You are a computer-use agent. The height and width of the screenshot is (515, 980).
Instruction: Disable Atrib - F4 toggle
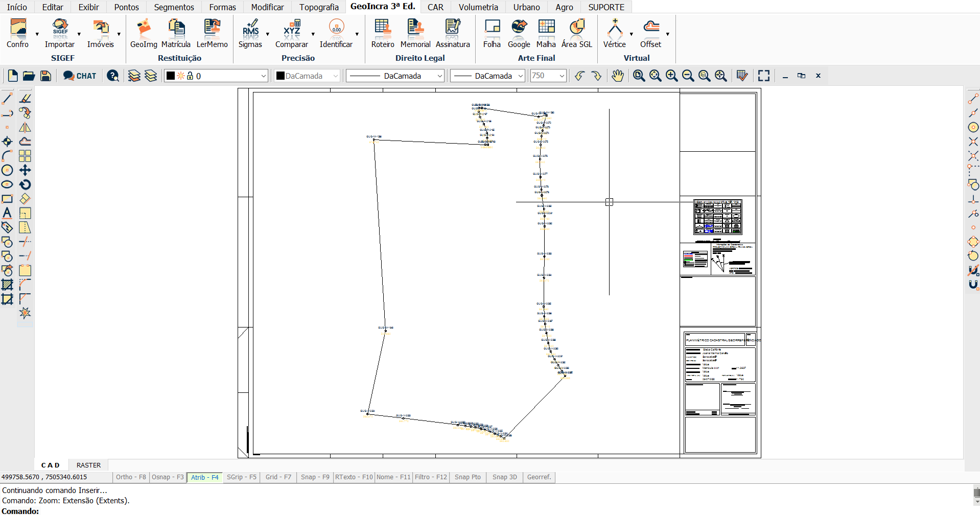click(x=204, y=477)
